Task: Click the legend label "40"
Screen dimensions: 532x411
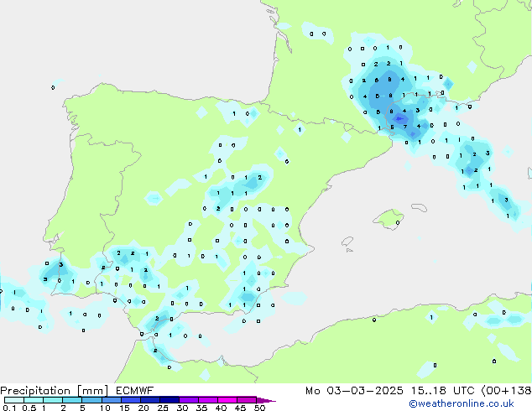Action: 221,408
